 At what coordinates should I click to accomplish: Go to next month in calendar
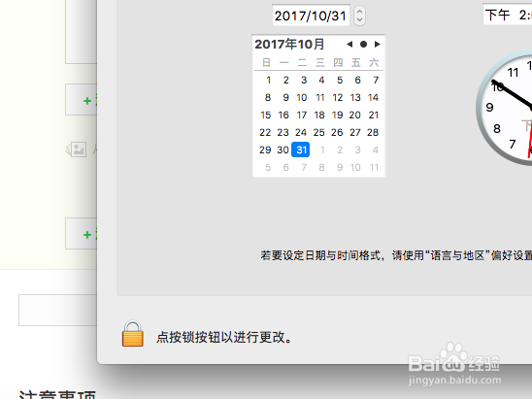click(377, 44)
